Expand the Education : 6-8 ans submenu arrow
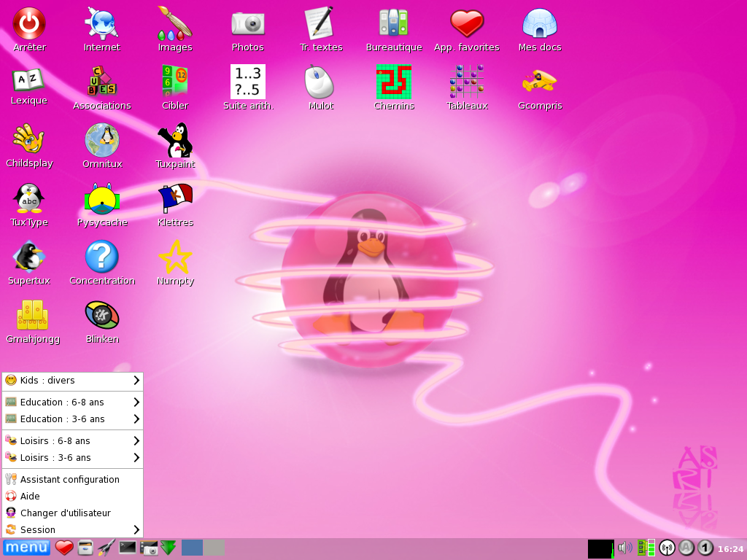The width and height of the screenshot is (747, 560). 136,402
